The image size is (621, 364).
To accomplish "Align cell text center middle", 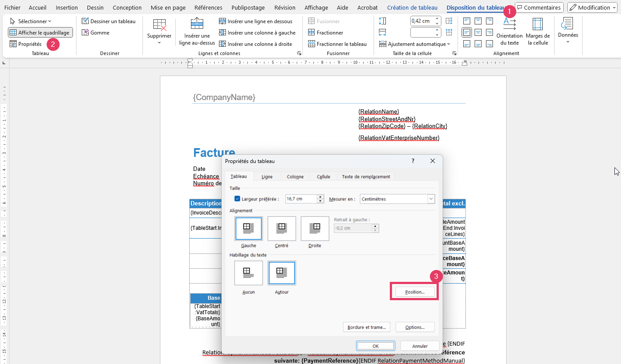I will (x=478, y=32).
